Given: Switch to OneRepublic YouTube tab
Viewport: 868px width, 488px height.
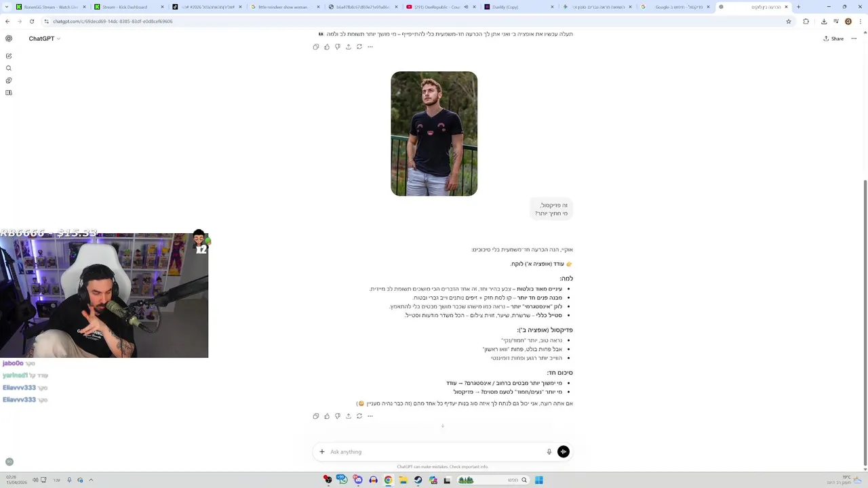Looking at the screenshot, I should [442, 7].
